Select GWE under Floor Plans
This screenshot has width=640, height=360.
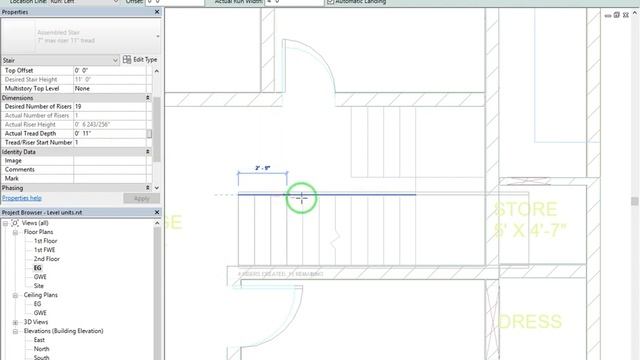[40, 277]
